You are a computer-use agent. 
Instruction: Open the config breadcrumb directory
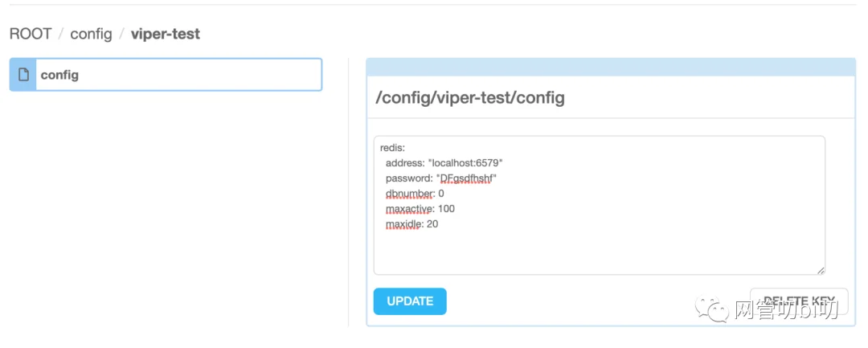91,35
